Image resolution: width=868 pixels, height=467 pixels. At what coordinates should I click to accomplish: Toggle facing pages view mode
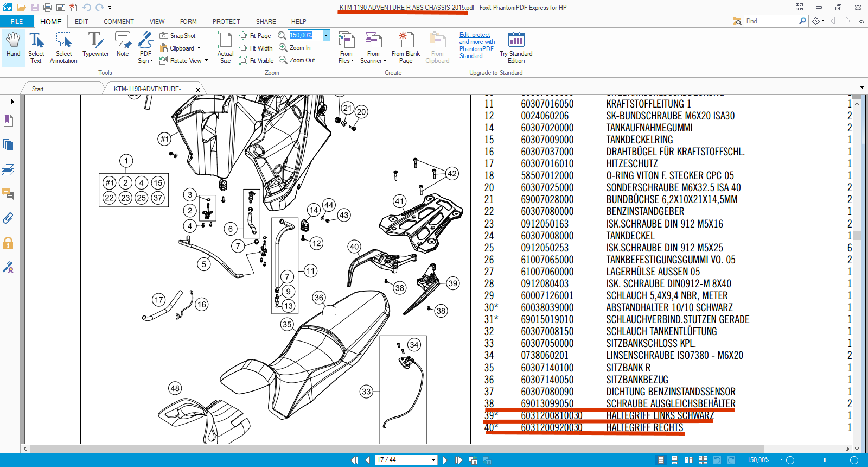688,460
